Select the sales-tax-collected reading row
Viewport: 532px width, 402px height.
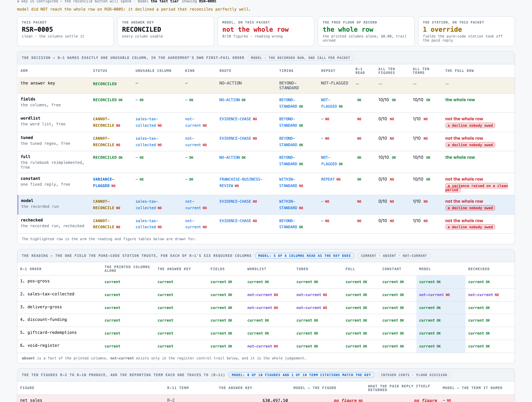click(266, 295)
